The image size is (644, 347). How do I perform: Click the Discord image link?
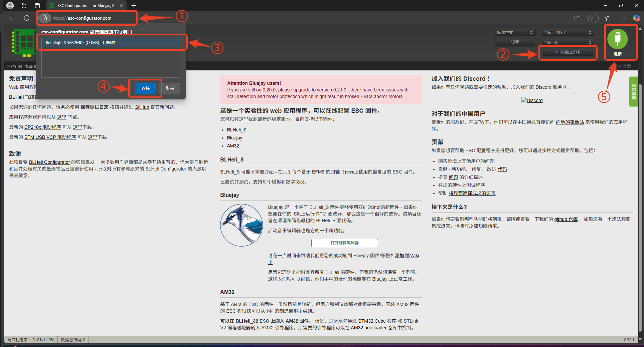[532, 100]
